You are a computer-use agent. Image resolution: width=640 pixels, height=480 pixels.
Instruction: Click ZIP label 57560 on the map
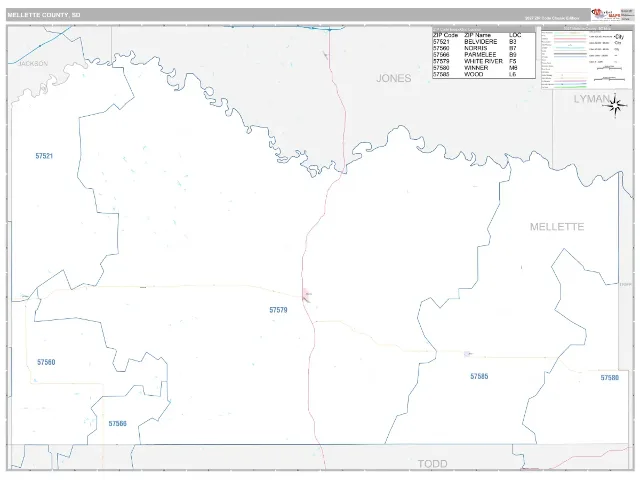pyautogui.click(x=46, y=362)
